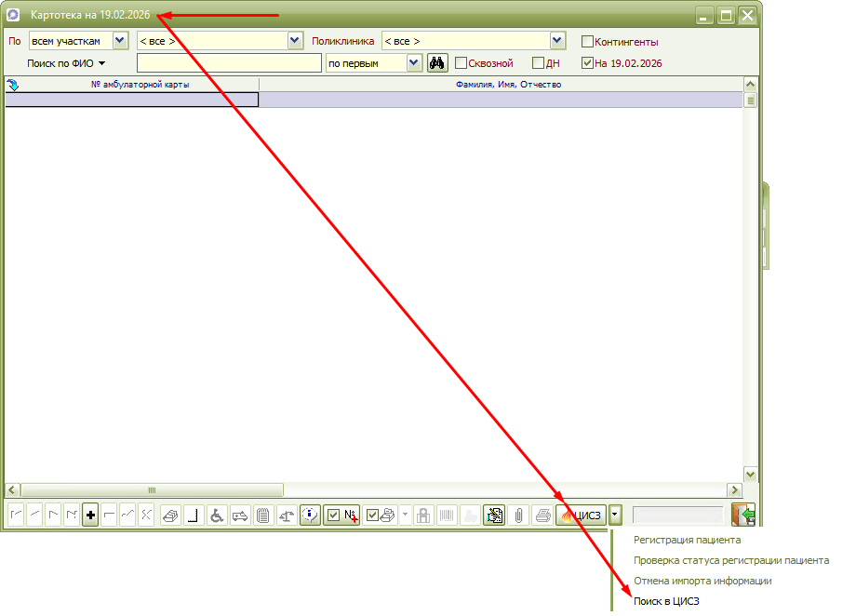Open the 'всем участкам' dropdown

(119, 41)
